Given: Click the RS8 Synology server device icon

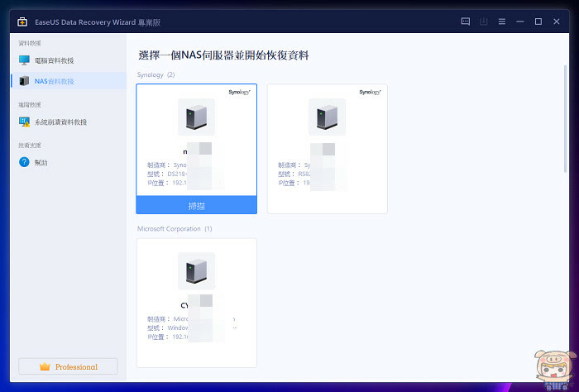Looking at the screenshot, I should click(x=328, y=117).
